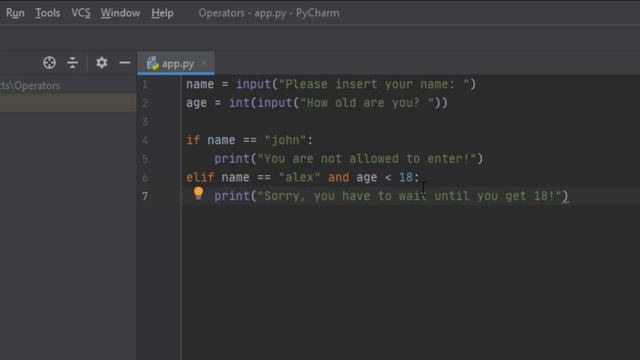Viewport: 640px width, 360px height.
Task: Open the Run menu
Action: pyautogui.click(x=15, y=13)
